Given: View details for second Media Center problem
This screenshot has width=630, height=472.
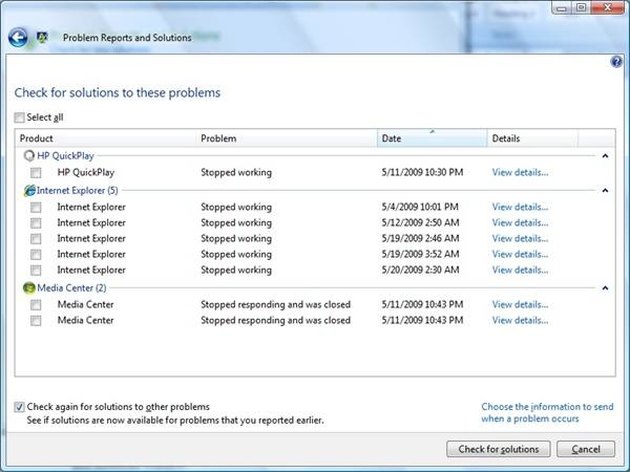Looking at the screenshot, I should (520, 320).
